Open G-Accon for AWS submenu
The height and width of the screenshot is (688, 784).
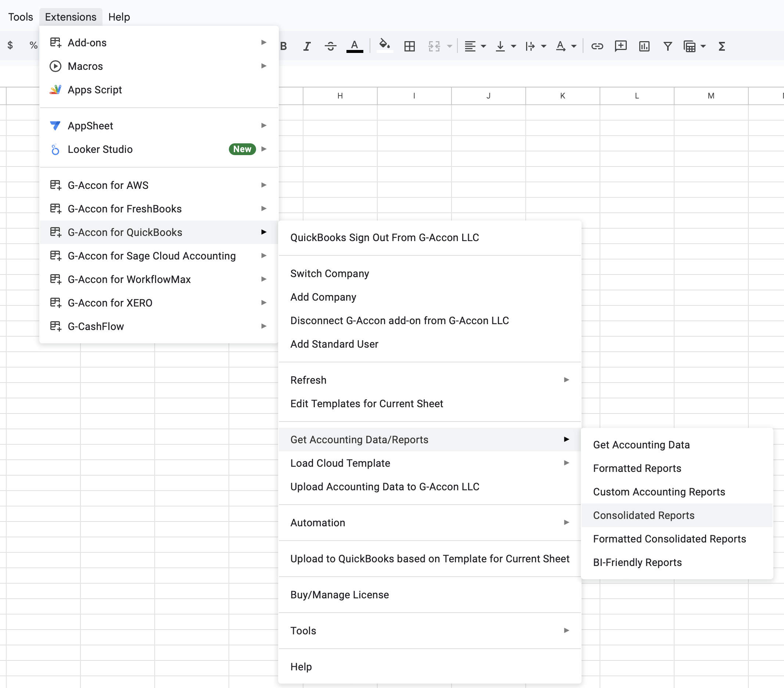pos(159,185)
